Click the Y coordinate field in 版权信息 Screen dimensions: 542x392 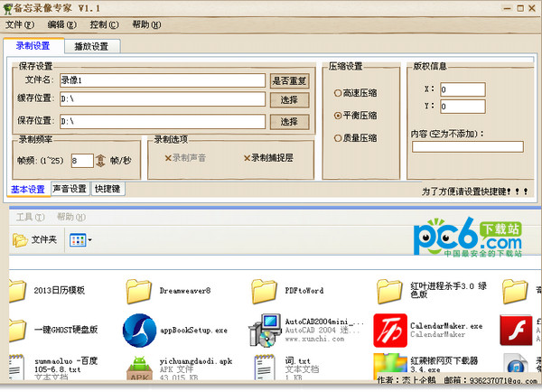coord(463,107)
